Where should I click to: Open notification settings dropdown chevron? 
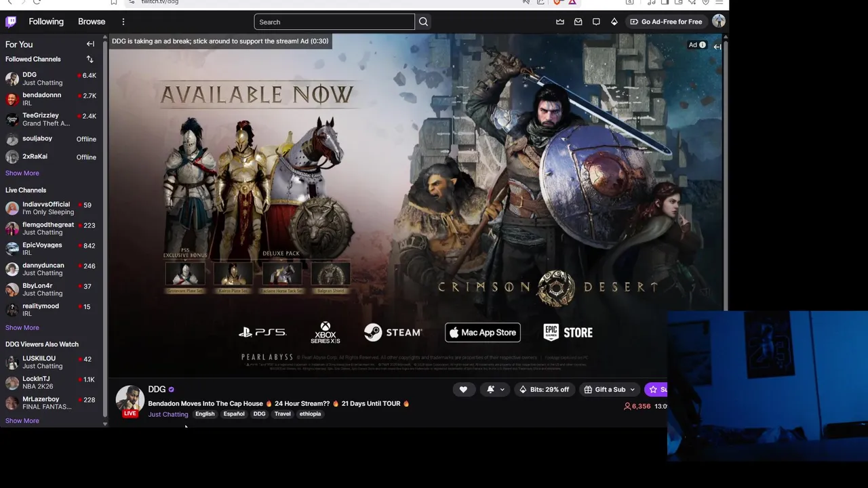pyautogui.click(x=502, y=389)
